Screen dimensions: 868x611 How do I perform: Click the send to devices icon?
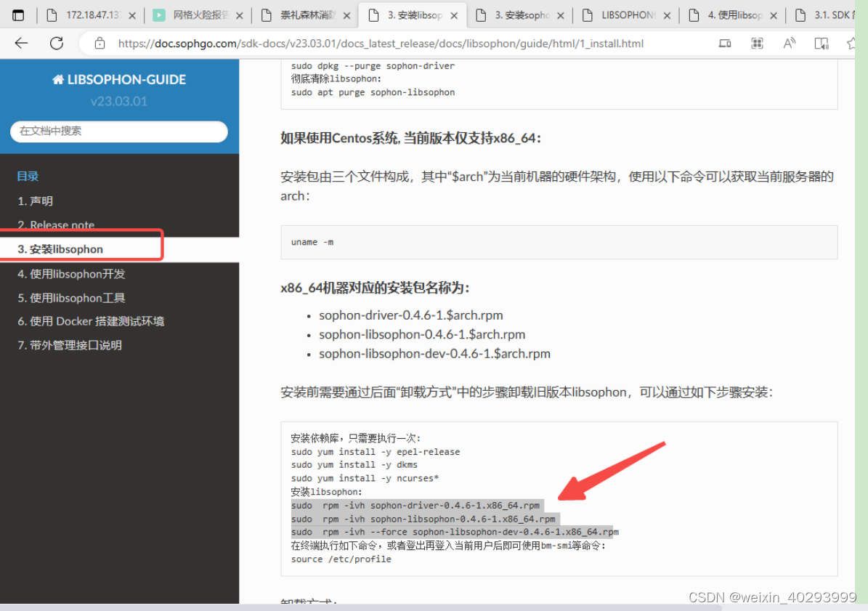(x=724, y=43)
